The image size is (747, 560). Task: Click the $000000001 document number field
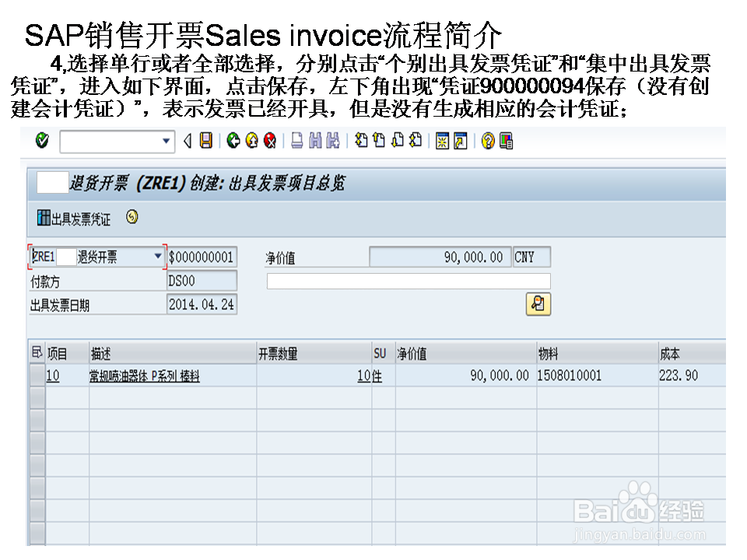tap(202, 257)
